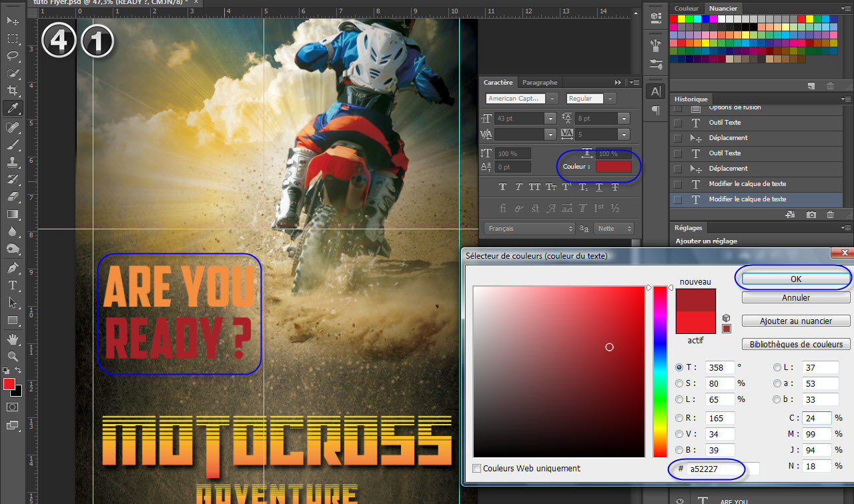Screen dimensions: 854x504
Task: Toggle Quick Mask mode
Action: [13, 407]
